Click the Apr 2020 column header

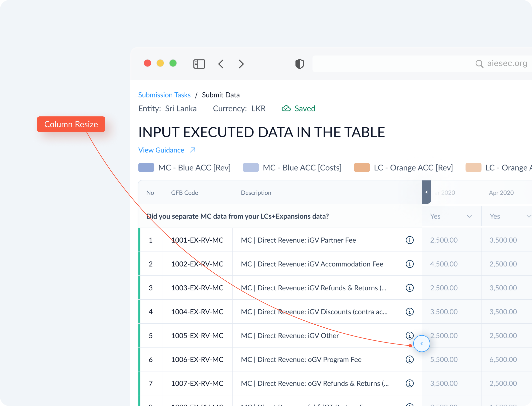[501, 193]
